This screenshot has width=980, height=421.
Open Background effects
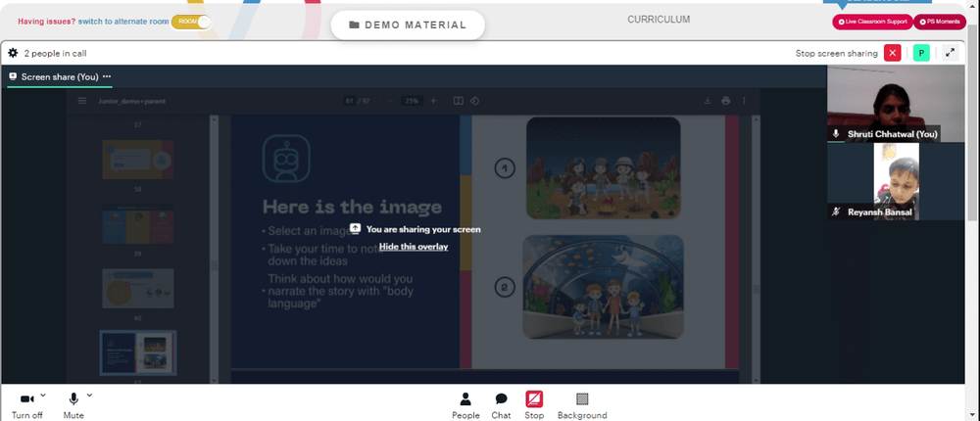(x=582, y=406)
